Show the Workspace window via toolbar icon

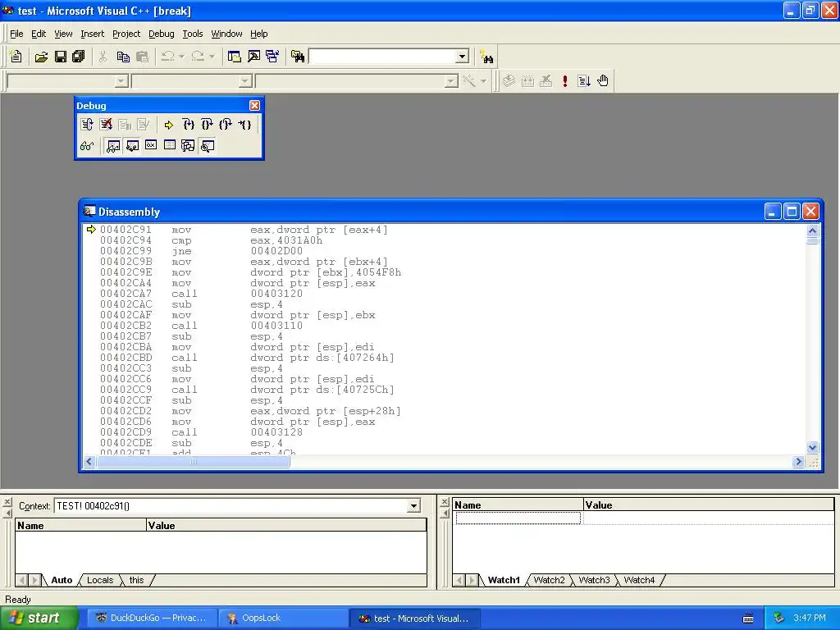pyautogui.click(x=234, y=57)
